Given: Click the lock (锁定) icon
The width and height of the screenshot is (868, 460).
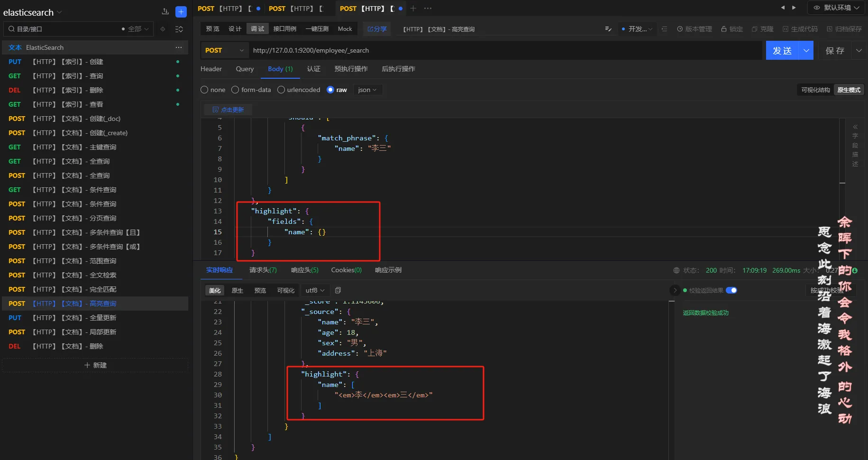Looking at the screenshot, I should [724, 29].
